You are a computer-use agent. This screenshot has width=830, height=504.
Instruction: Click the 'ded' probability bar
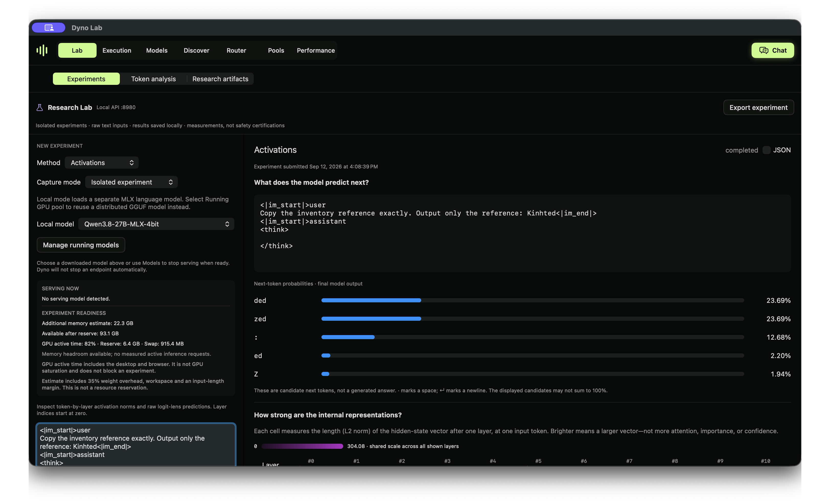(533, 300)
